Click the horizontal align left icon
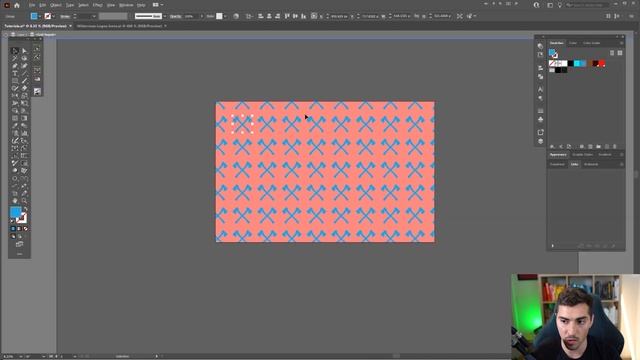This screenshot has width=640, height=360. [260, 16]
